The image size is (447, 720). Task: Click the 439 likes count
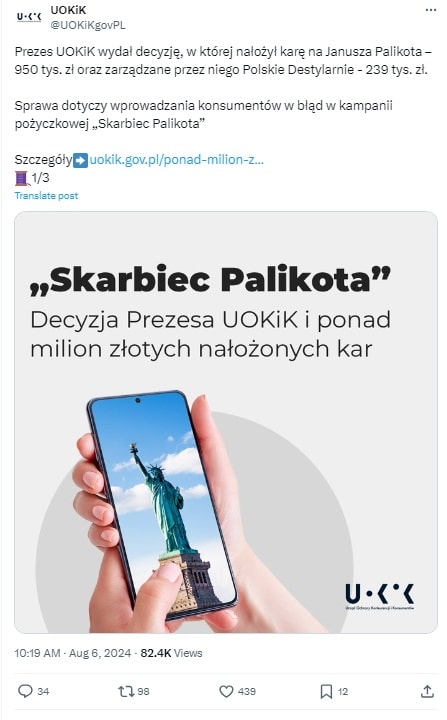coord(247,692)
